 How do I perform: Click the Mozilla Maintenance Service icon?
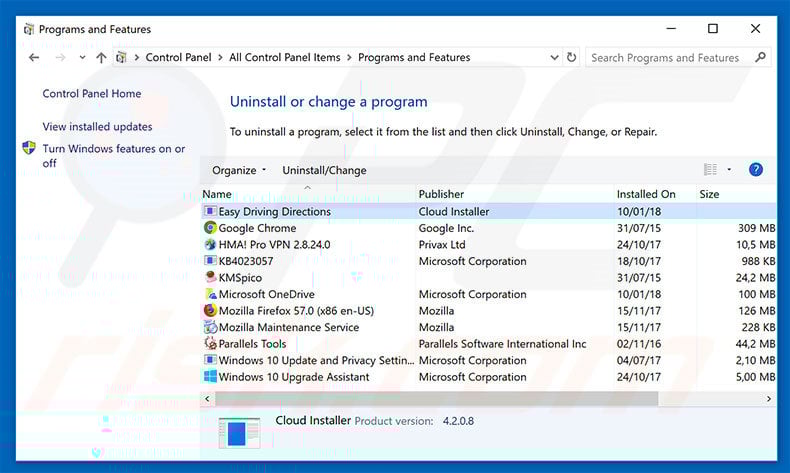pyautogui.click(x=210, y=327)
